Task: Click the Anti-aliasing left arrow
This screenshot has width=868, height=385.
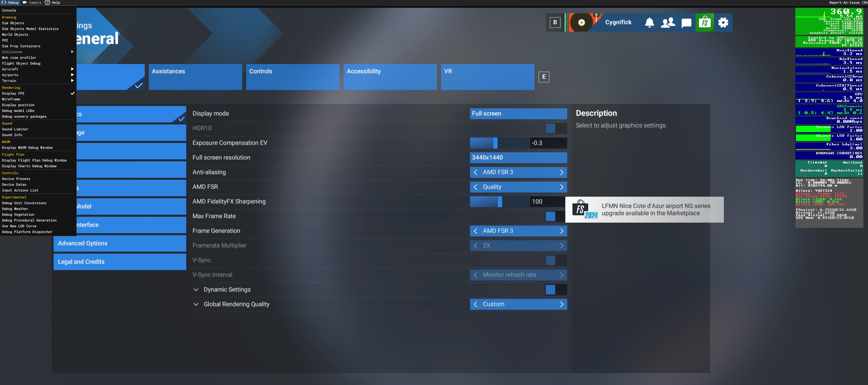Action: 475,172
